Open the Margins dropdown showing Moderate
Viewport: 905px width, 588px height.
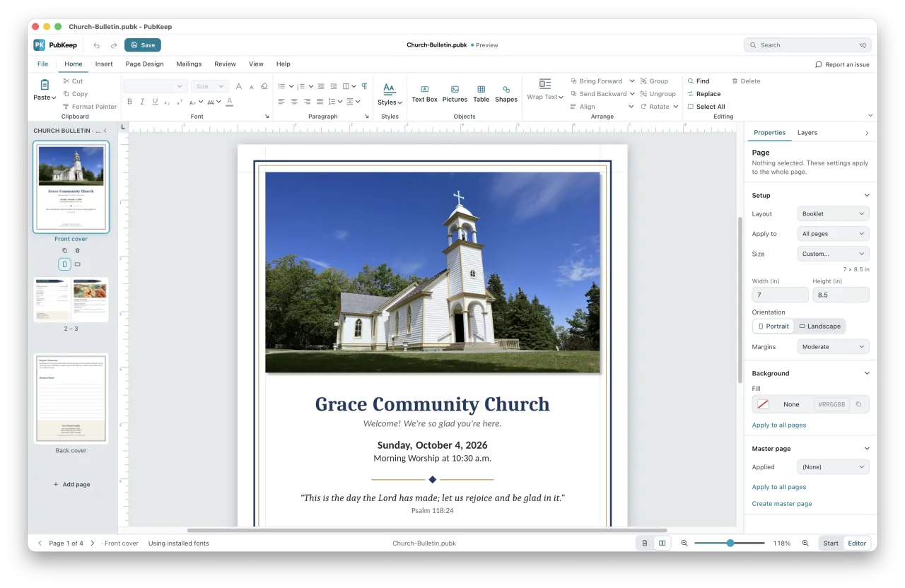coord(833,346)
